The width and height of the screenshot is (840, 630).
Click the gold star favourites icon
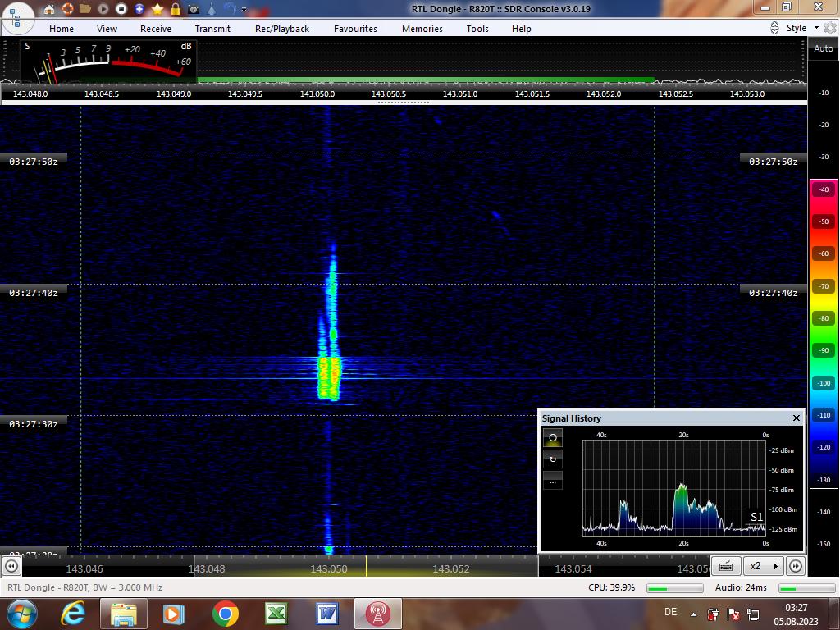pyautogui.click(x=157, y=9)
